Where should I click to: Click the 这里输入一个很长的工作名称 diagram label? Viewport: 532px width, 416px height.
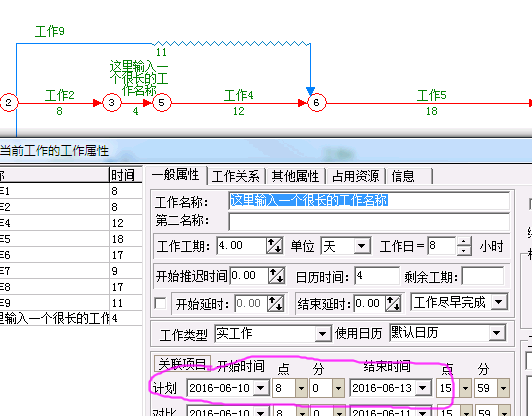click(138, 78)
